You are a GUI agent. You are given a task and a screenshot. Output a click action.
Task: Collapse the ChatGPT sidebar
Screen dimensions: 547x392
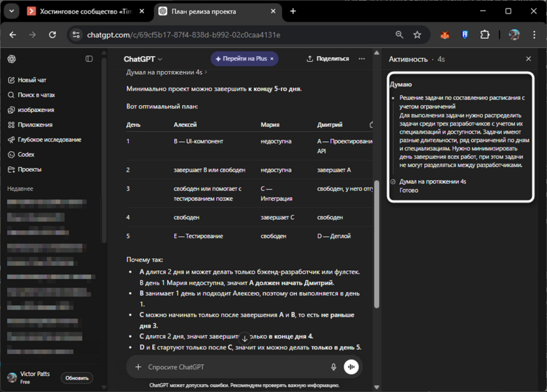89,59
